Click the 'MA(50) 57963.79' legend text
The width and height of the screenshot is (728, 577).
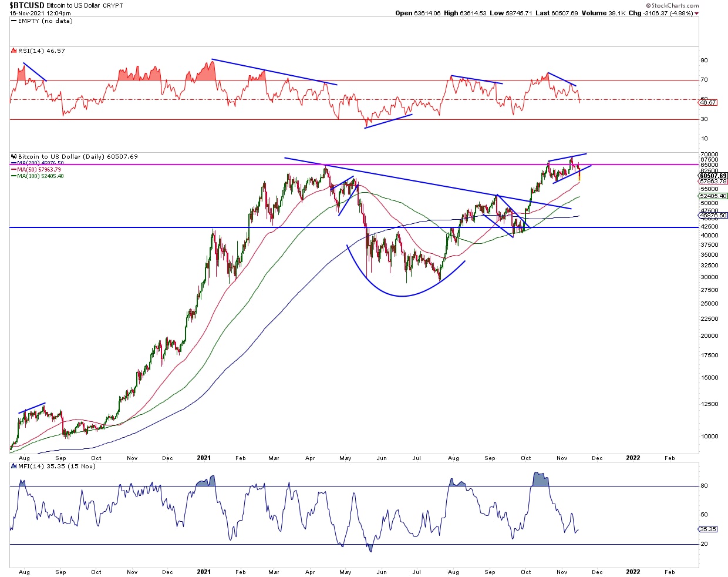pyautogui.click(x=39, y=170)
